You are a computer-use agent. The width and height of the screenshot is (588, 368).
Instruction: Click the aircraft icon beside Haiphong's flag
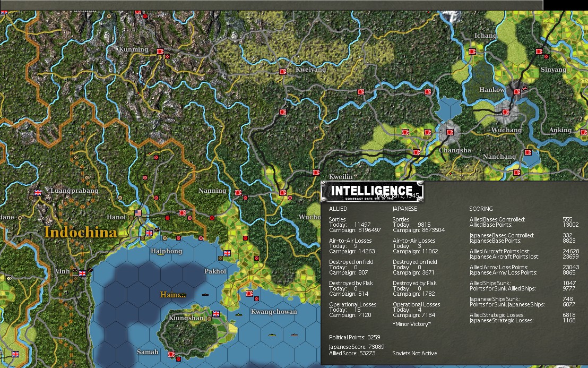(x=157, y=229)
